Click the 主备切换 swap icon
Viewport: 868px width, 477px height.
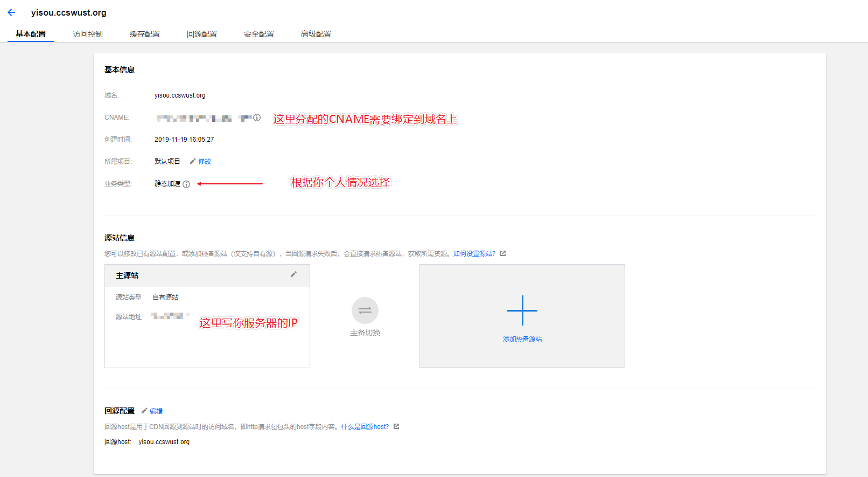(x=365, y=310)
